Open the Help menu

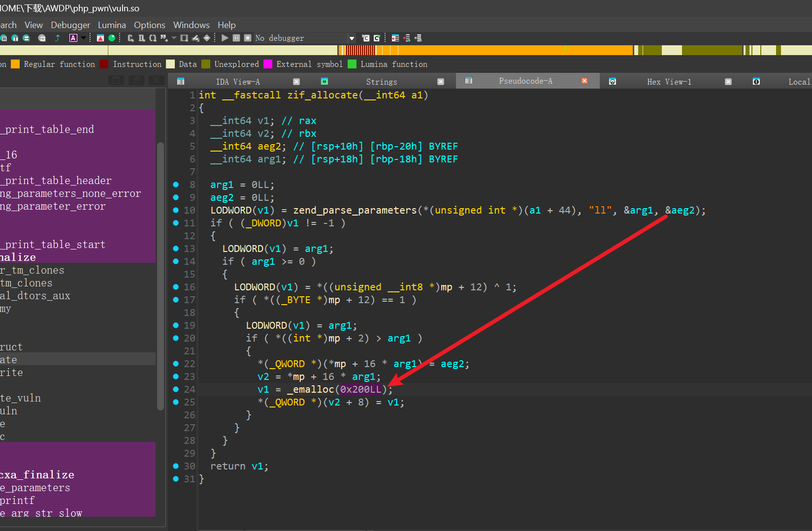[227, 25]
